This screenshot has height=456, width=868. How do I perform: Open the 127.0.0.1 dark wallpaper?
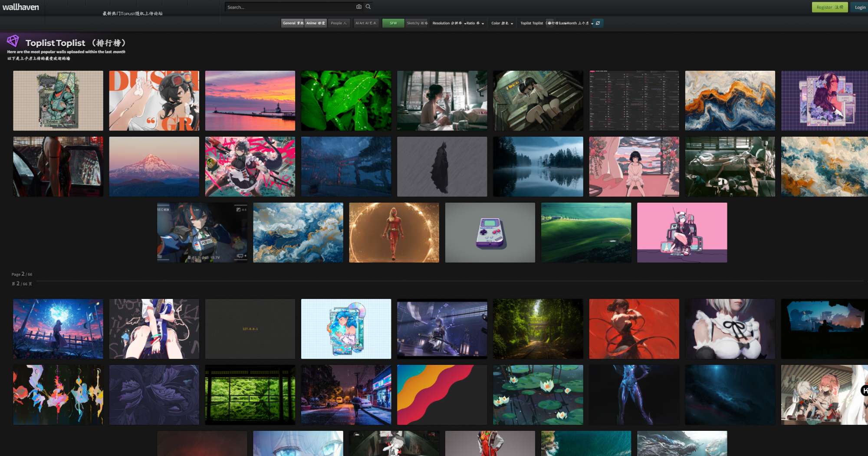(x=250, y=329)
